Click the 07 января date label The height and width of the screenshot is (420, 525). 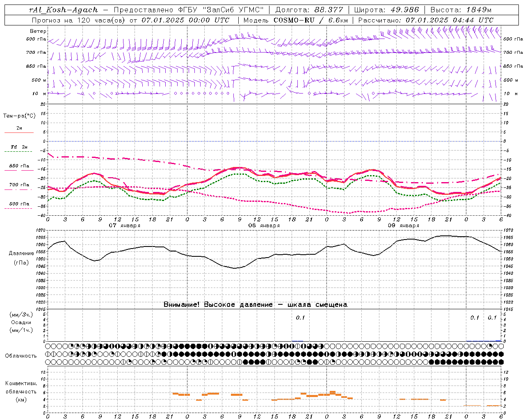[x=124, y=226]
